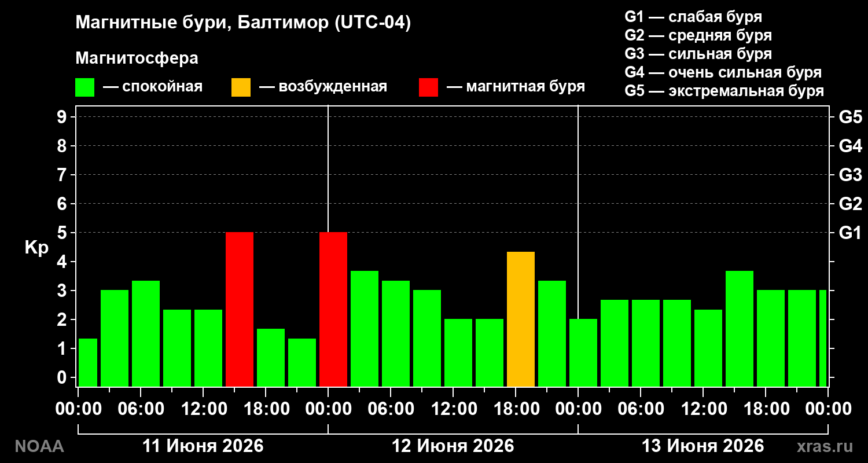Click the "11 Июня 2026" date label
The image size is (868, 463).
click(x=203, y=446)
